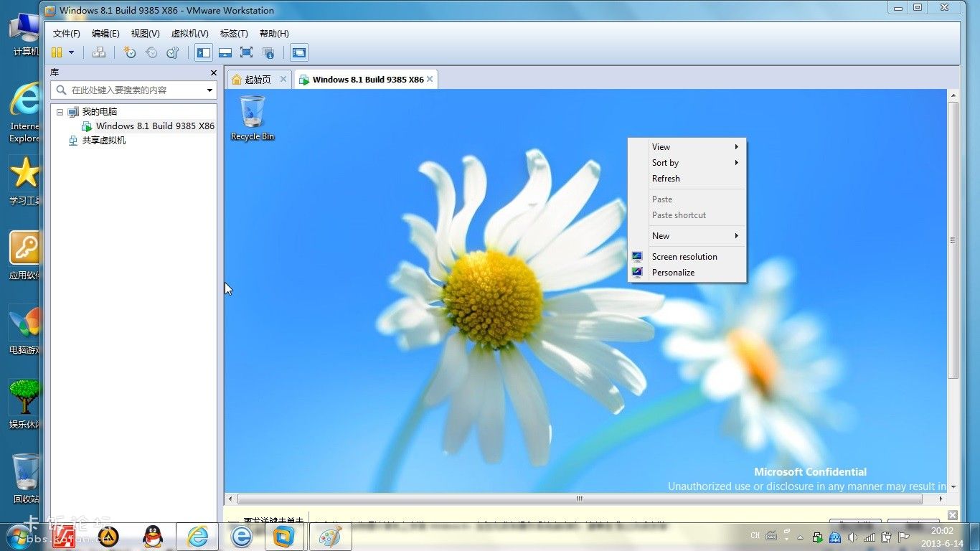Image resolution: width=980 pixels, height=551 pixels.
Task: Open the second blue browser taskbar icon
Action: 241,536
